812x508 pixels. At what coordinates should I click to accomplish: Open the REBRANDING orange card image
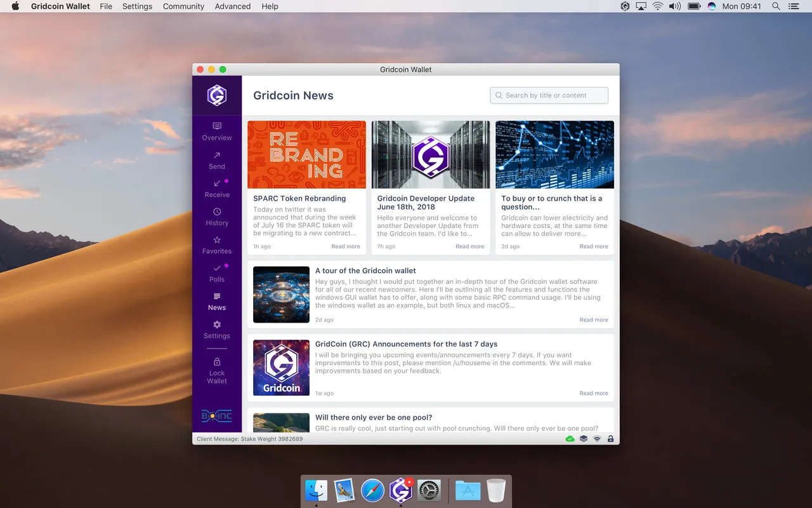(306, 154)
